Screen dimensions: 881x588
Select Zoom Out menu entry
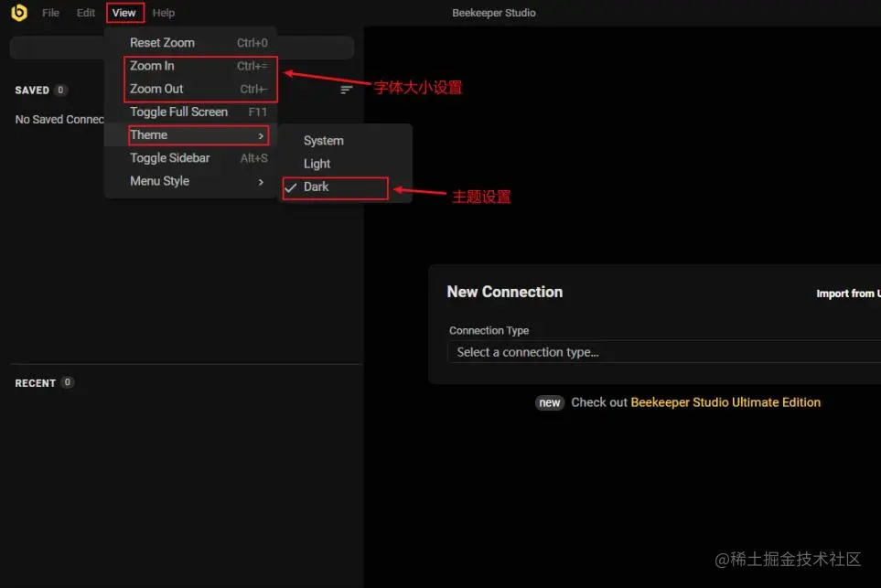(190, 89)
